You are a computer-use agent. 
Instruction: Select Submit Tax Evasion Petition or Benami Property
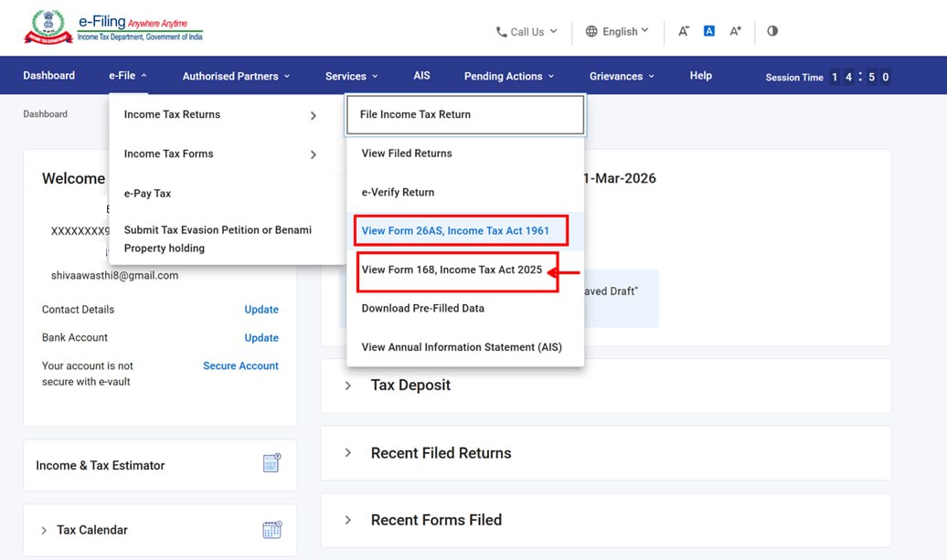[x=227, y=239]
